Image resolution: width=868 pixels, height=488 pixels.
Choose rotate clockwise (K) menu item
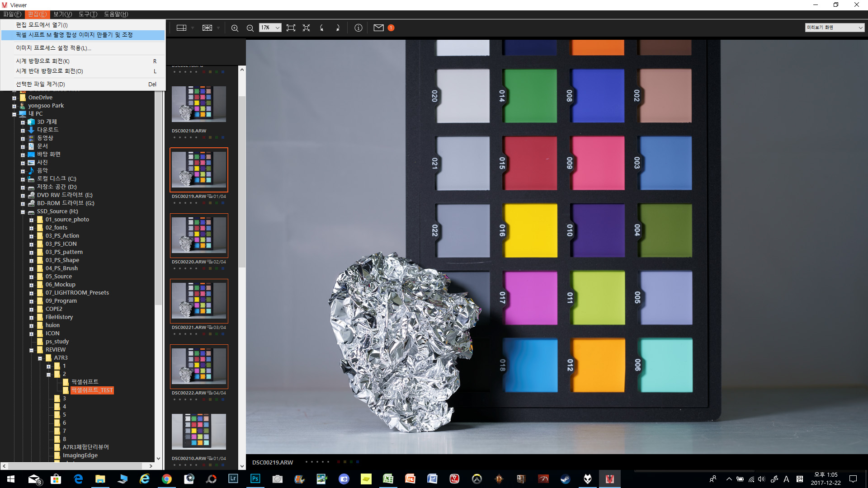tap(43, 61)
